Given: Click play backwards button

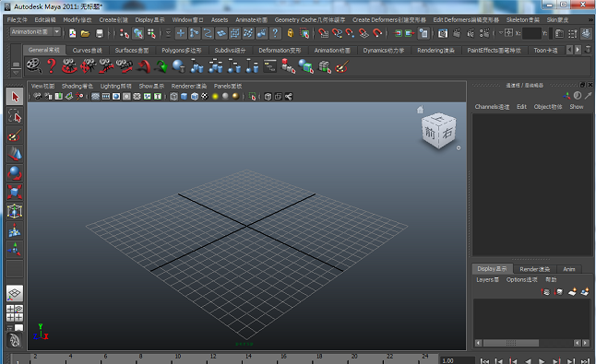Looking at the screenshot, I should click(528, 361).
